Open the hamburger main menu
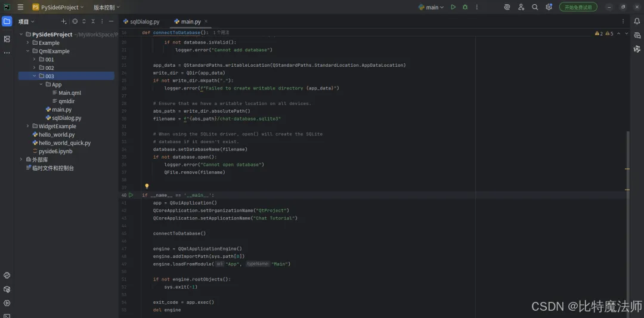 pyautogui.click(x=20, y=7)
